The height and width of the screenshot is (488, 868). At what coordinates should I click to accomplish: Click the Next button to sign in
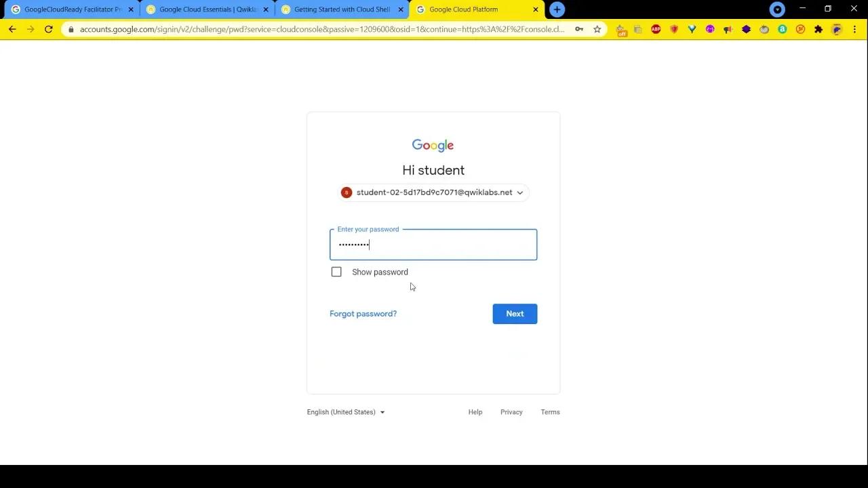click(515, 314)
